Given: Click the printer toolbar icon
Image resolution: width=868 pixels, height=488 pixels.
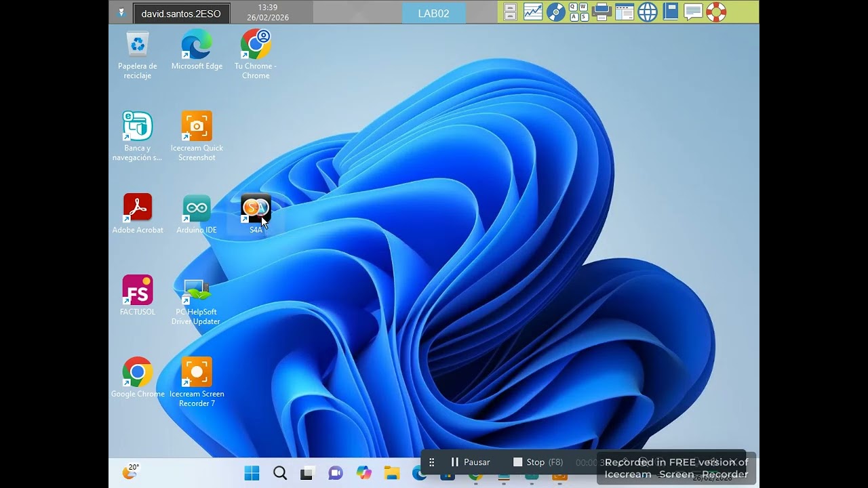Looking at the screenshot, I should coord(601,12).
